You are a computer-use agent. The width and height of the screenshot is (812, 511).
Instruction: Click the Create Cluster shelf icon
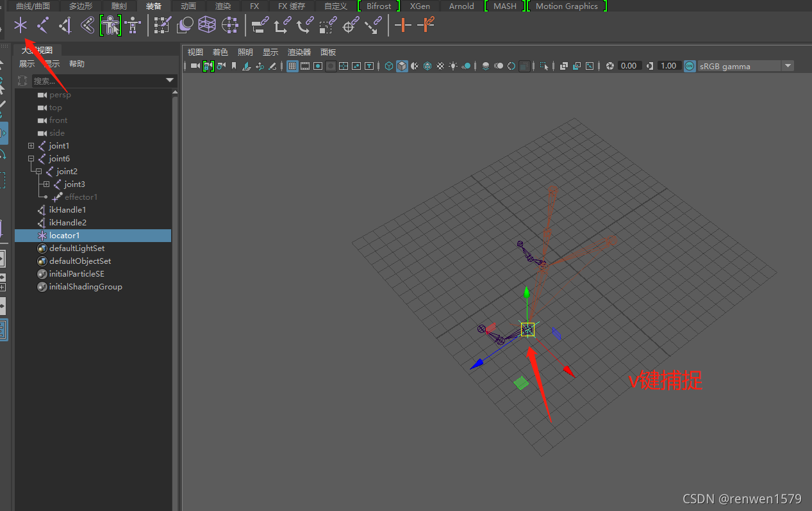pyautogui.click(x=229, y=26)
